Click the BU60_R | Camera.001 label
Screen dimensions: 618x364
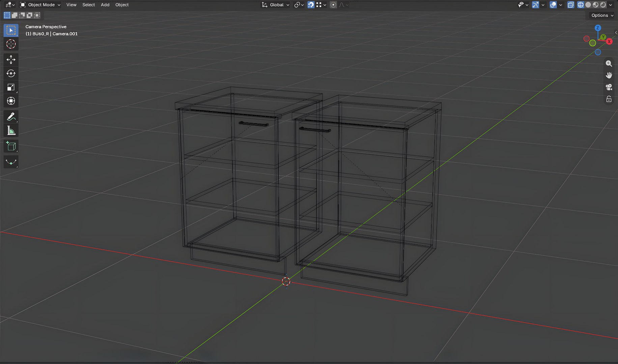point(51,34)
